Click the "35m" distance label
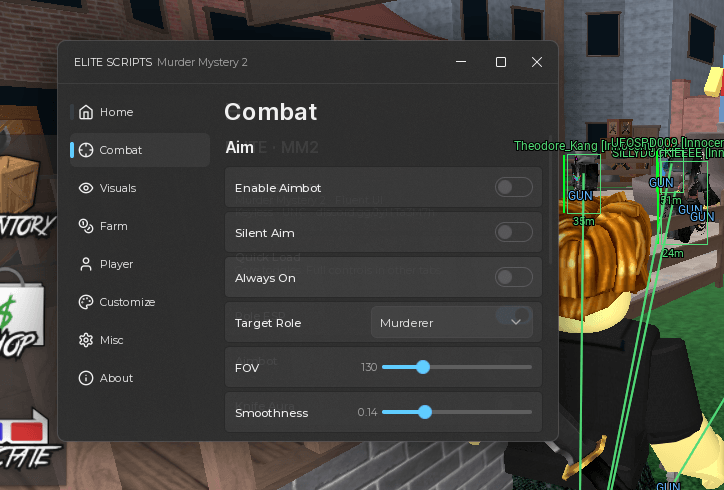Screen dimensions: 724x490 coord(584,221)
